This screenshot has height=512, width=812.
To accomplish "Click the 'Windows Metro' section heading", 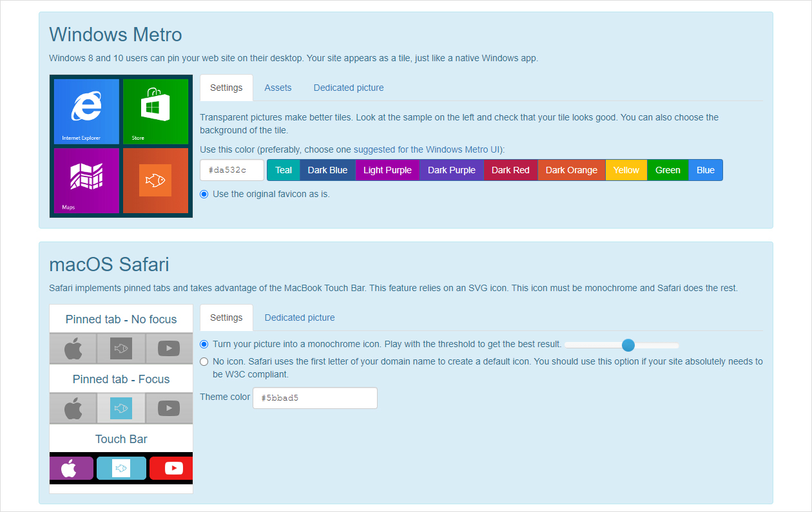I will (x=115, y=34).
